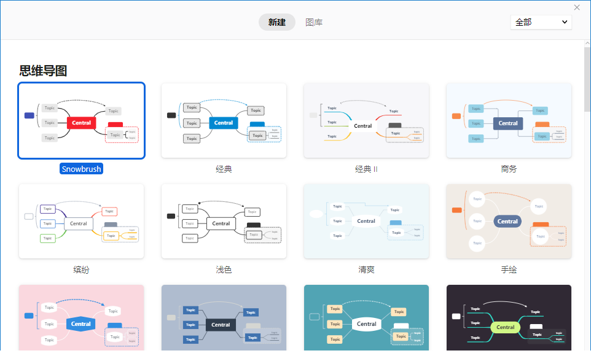Viewport: 591px width, 364px height.
Task: Open the 缤纷 (Colorful) template
Action: (x=81, y=221)
